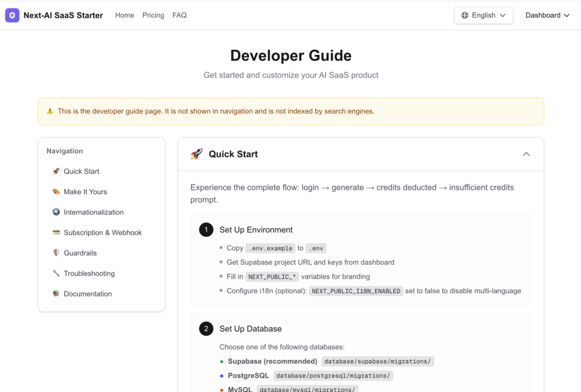Open the Dashboard dropdown menu

click(x=547, y=16)
